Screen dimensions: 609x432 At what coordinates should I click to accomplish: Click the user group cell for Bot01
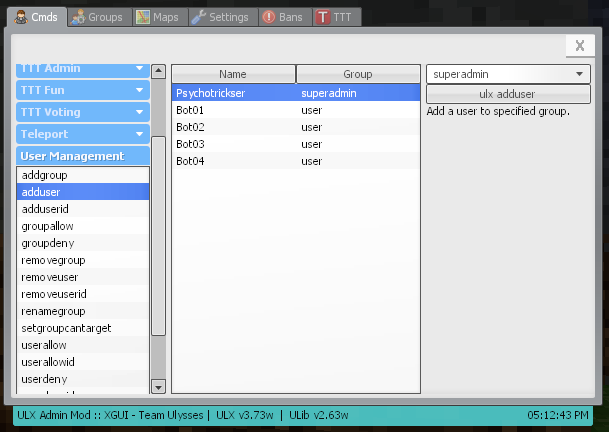[x=311, y=110]
